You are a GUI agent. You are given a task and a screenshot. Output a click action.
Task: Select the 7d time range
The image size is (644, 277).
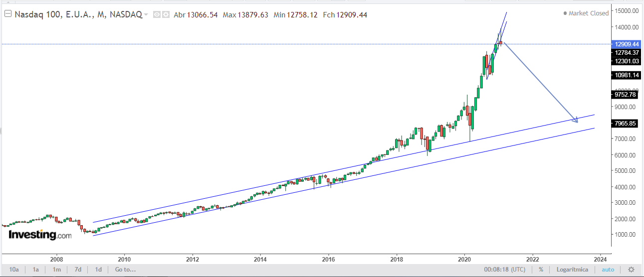[78, 270]
